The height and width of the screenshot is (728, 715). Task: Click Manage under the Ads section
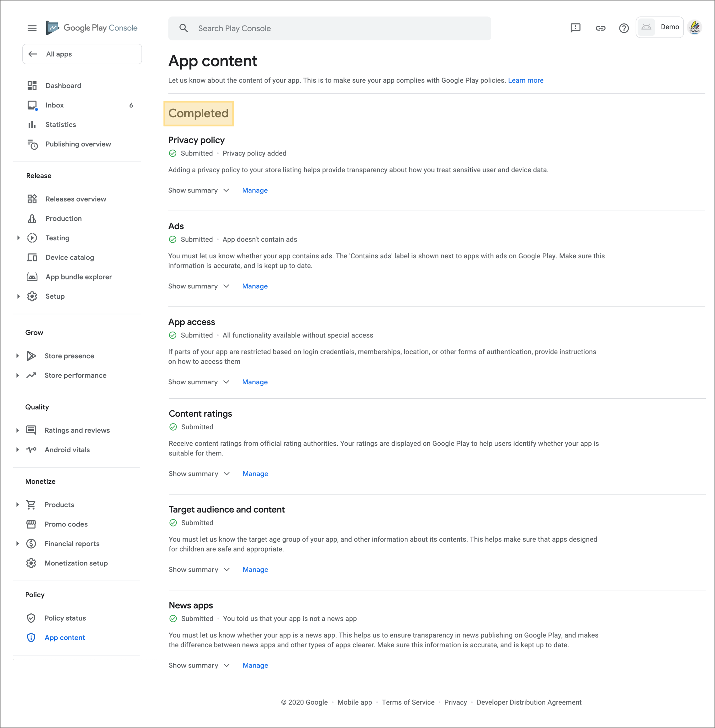[254, 286]
